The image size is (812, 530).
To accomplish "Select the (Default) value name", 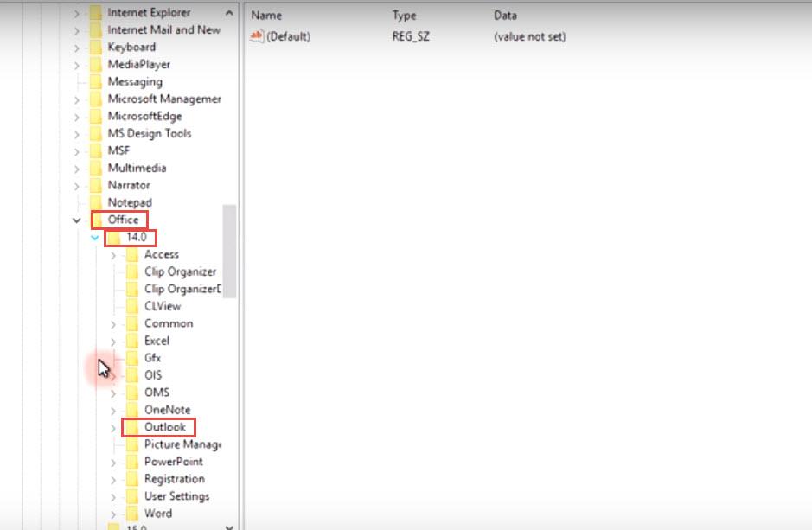I will pyautogui.click(x=289, y=37).
